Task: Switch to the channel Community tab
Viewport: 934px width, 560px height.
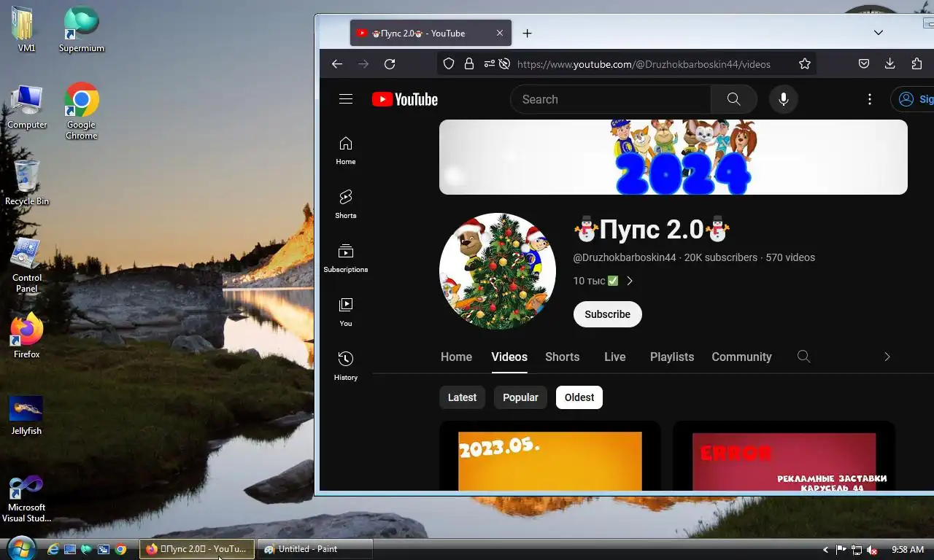Action: click(x=741, y=357)
